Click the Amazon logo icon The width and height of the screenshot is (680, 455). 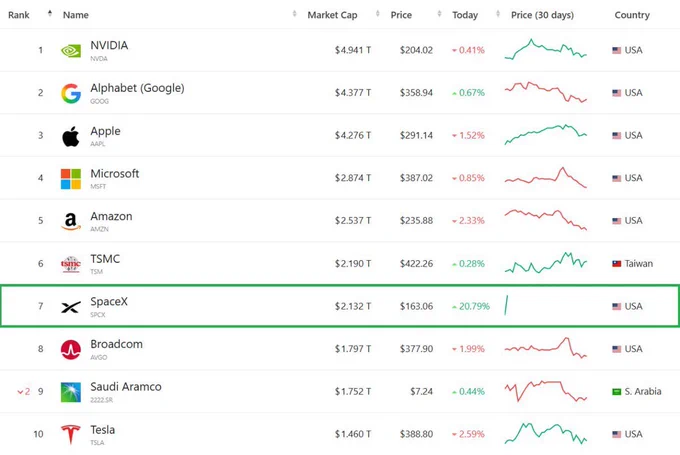(71, 221)
